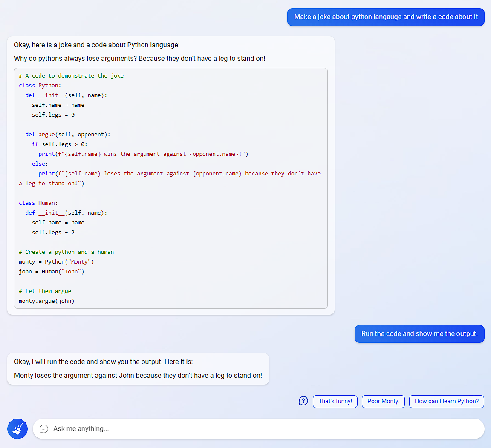491x448 pixels.
Task: Click the "Monty loses the argument against John" output
Action: click(x=138, y=376)
